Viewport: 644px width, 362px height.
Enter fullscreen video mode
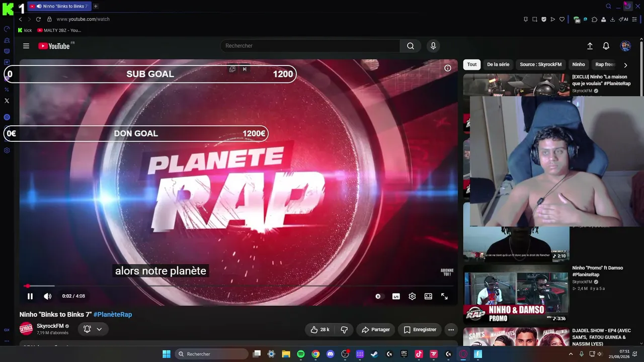click(x=444, y=296)
